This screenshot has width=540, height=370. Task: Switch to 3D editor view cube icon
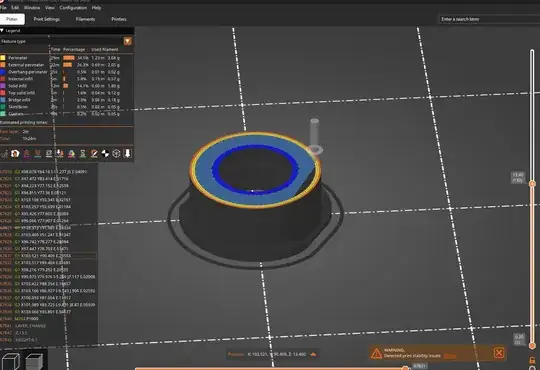click(x=10, y=361)
